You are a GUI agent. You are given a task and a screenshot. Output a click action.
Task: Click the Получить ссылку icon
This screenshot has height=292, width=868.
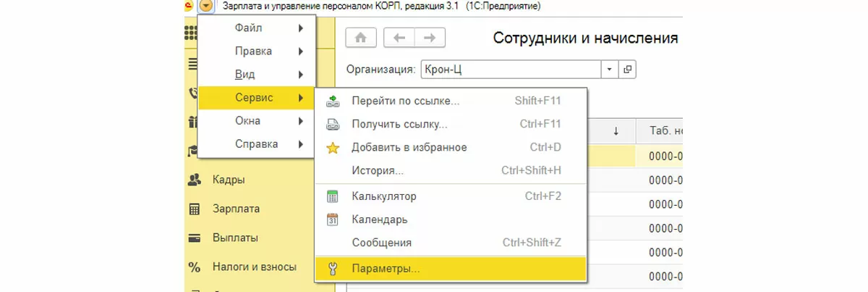pos(333,124)
